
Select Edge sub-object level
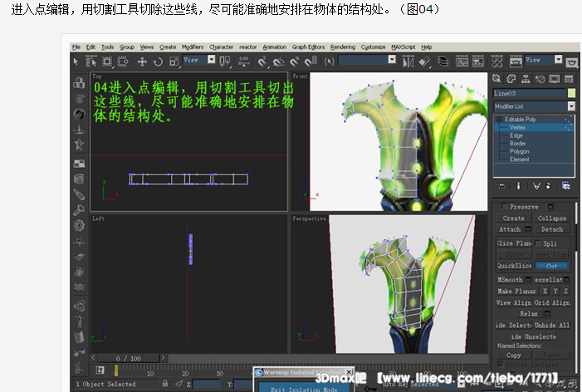(x=516, y=135)
